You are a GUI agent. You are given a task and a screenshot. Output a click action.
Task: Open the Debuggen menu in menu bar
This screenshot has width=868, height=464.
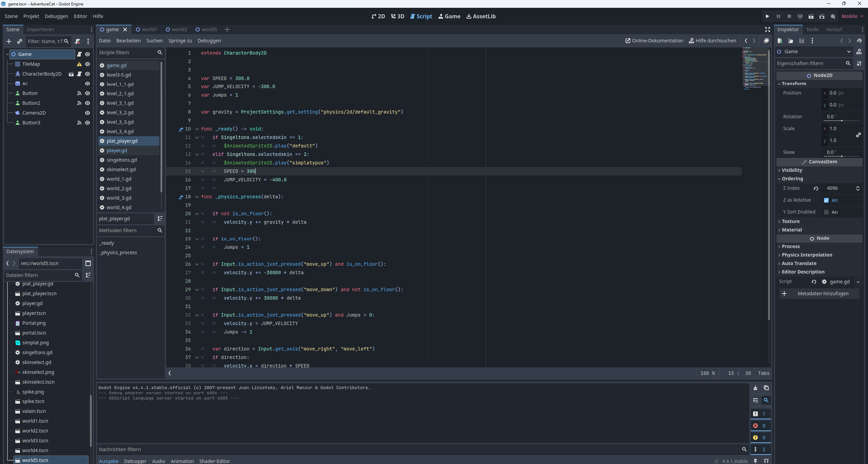56,16
